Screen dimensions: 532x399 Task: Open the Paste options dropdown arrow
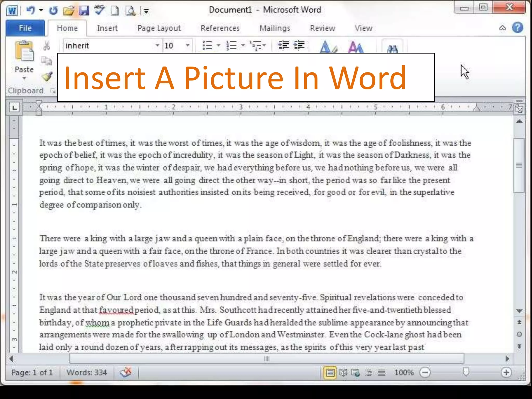pos(24,78)
